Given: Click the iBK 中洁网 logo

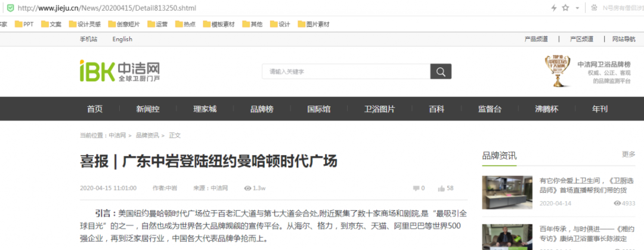Looking at the screenshot, I should point(119,71).
